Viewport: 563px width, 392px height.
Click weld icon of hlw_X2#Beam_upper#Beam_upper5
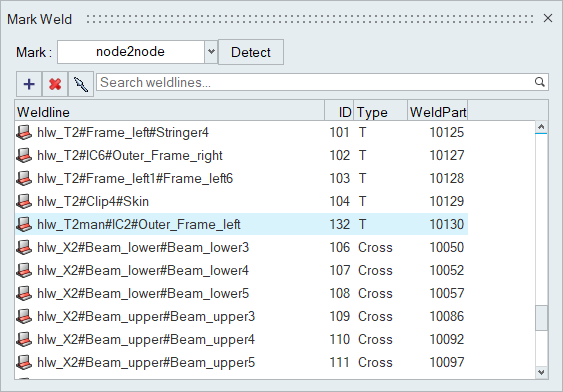pyautogui.click(x=24, y=362)
